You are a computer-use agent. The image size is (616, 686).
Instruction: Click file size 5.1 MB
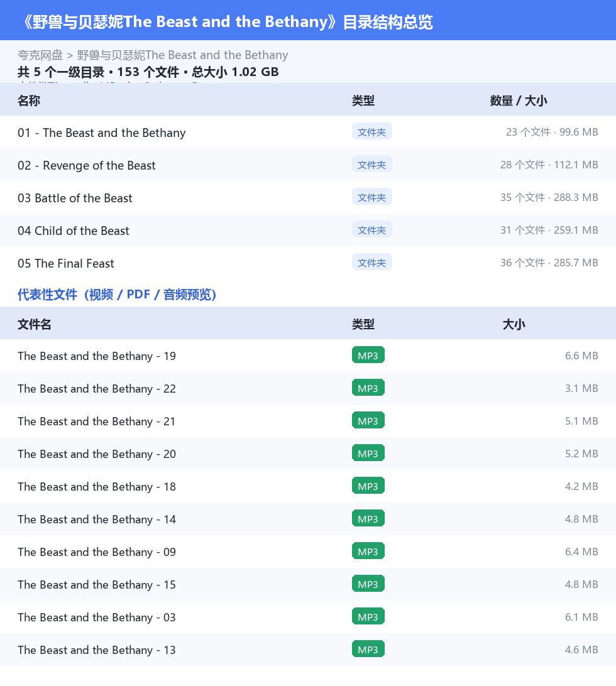[581, 421]
